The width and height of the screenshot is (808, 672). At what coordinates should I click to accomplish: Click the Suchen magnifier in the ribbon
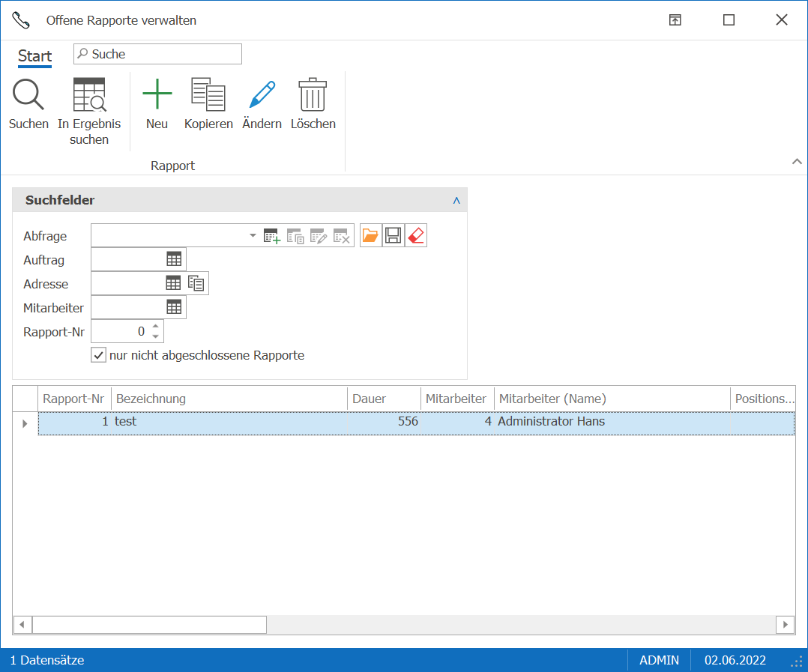pyautogui.click(x=28, y=94)
